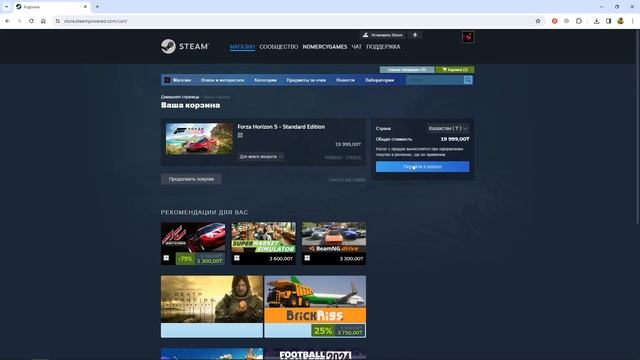Click the green cart button
This screenshot has width=640, height=360.
tap(455, 69)
